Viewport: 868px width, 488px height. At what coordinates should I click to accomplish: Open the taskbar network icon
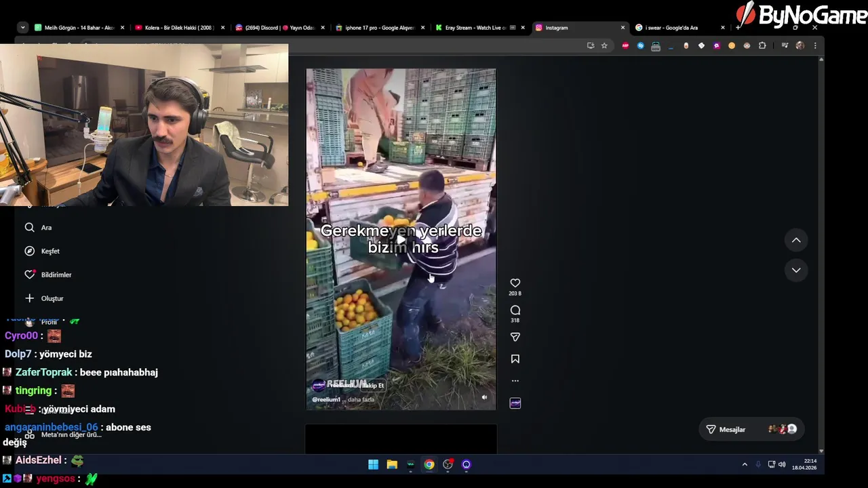[x=772, y=464]
